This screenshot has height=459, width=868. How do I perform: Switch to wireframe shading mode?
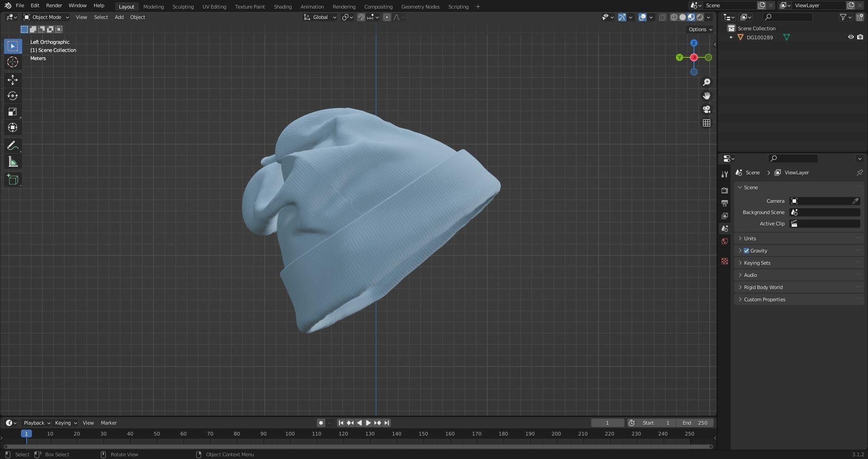[674, 17]
